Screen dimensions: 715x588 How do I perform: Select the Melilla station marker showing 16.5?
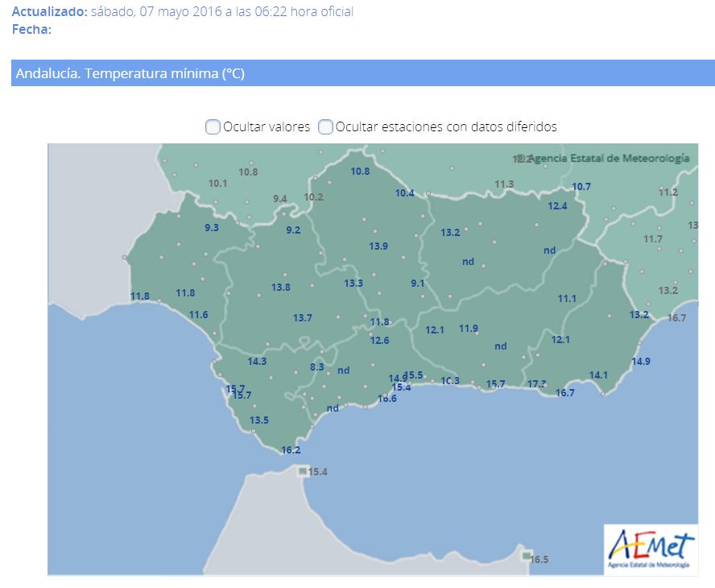[526, 557]
